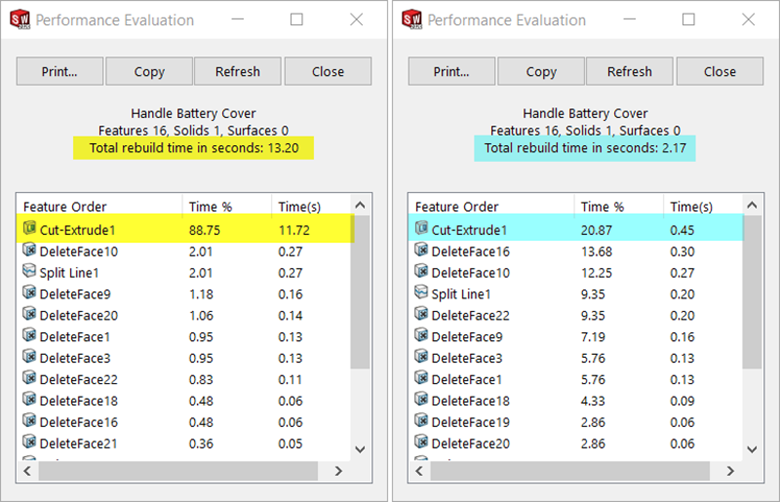Click Print... button in left window
Image resolution: width=780 pixels, height=502 pixels.
pos(60,71)
